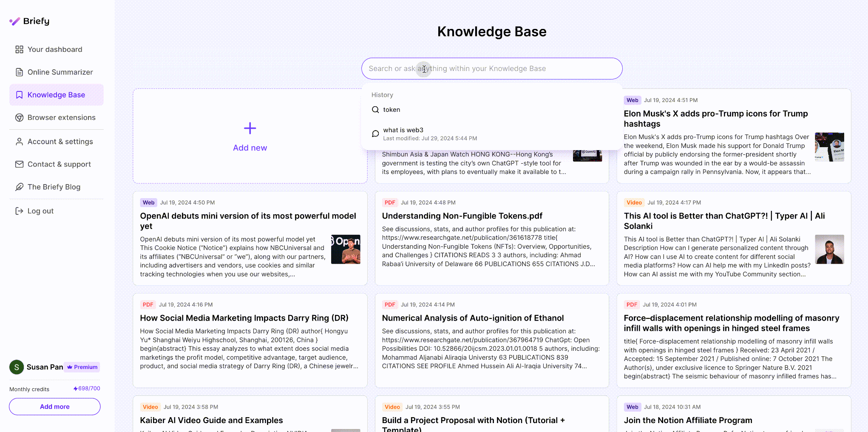The width and height of the screenshot is (868, 432).
Task: Click Web tag on Notion Affiliate card
Action: [632, 407]
